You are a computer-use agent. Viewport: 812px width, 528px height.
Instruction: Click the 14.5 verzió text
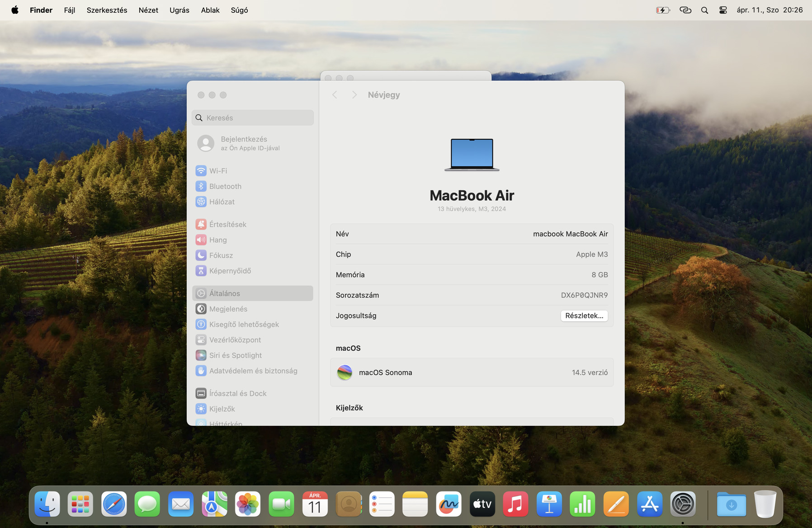[590, 372]
